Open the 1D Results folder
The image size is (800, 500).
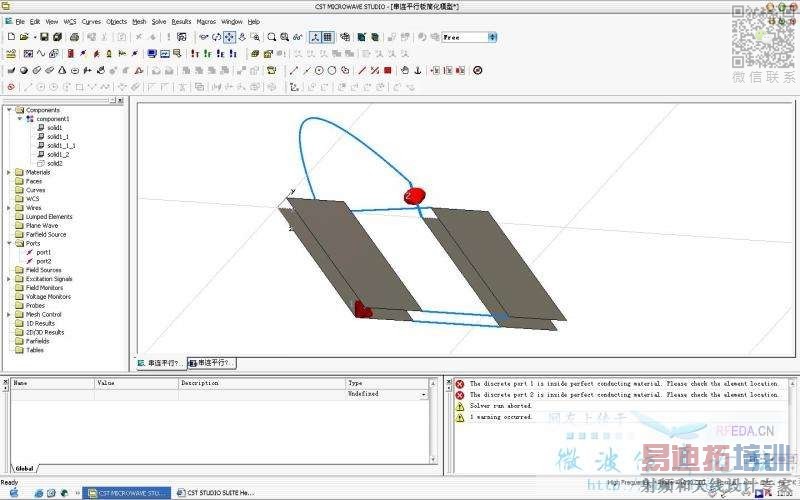pyautogui.click(x=40, y=323)
